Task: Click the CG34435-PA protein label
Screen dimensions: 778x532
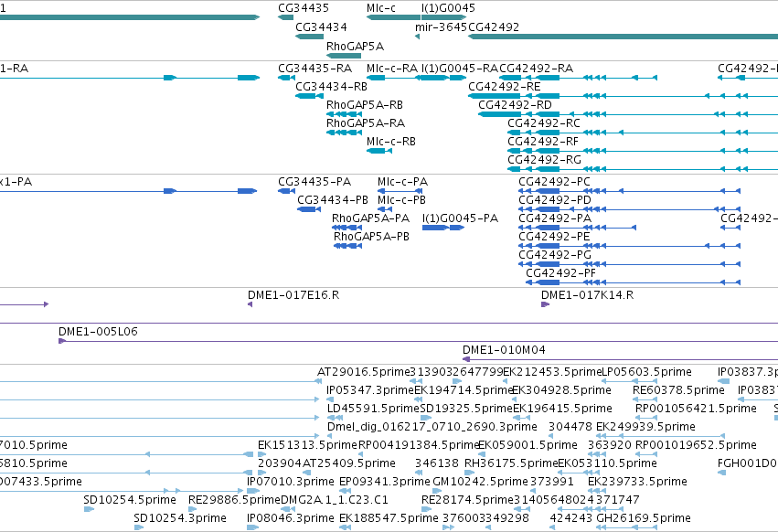Action: pos(314,182)
